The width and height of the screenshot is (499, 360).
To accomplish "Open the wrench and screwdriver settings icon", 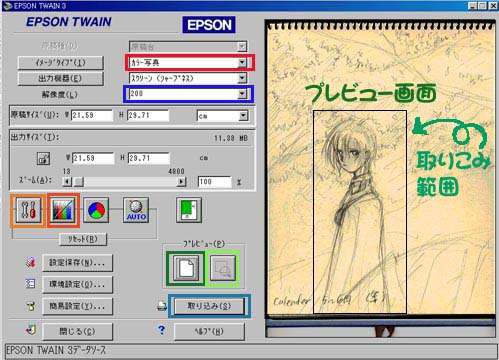I will coord(28,210).
